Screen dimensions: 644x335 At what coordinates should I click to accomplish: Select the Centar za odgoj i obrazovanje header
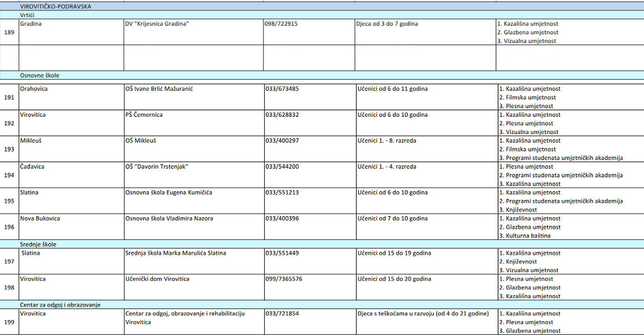[322, 305]
